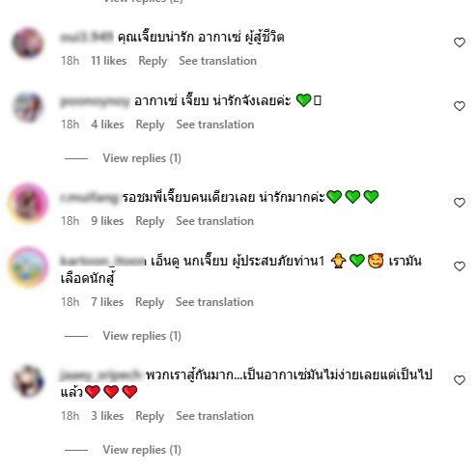The height and width of the screenshot is (472, 476).
Task: Reply to the comment with 9 likes
Action: pos(150,221)
